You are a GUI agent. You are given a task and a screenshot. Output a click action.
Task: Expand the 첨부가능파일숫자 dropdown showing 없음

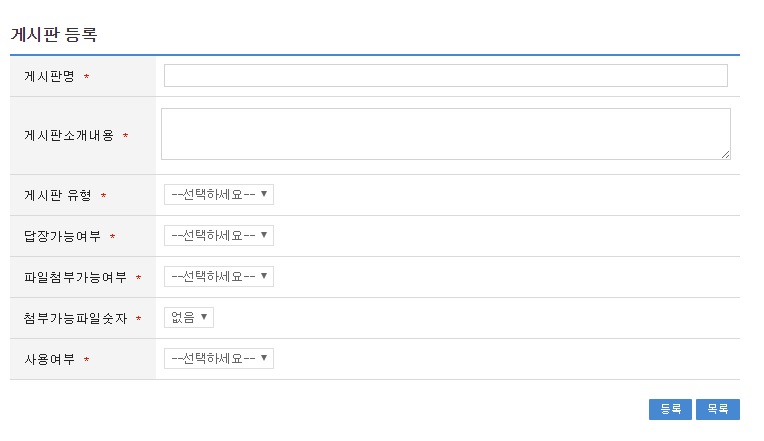[x=189, y=317]
